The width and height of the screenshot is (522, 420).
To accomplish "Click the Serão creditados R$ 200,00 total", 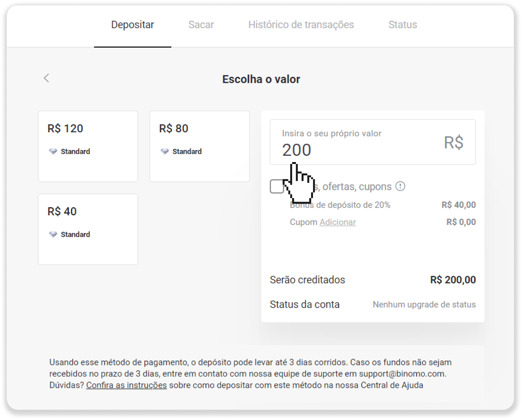I will point(453,280).
